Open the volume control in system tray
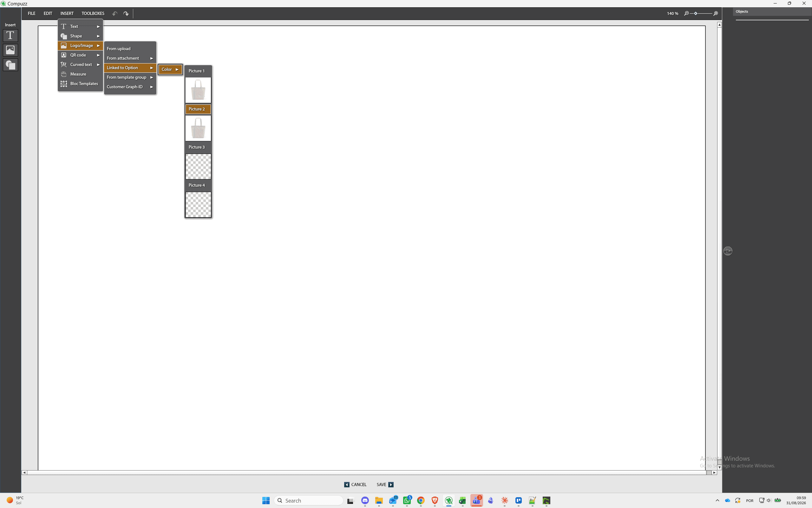This screenshot has width=812, height=508. (x=769, y=501)
